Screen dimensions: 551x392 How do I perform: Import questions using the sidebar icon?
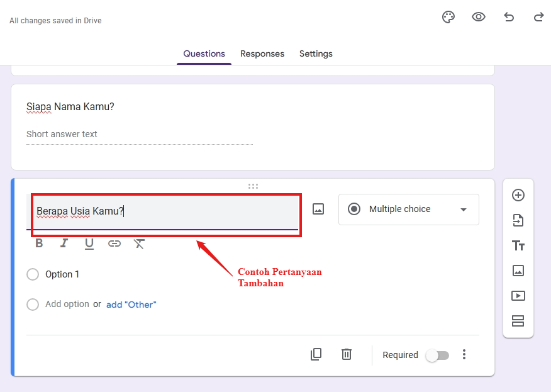tap(518, 220)
